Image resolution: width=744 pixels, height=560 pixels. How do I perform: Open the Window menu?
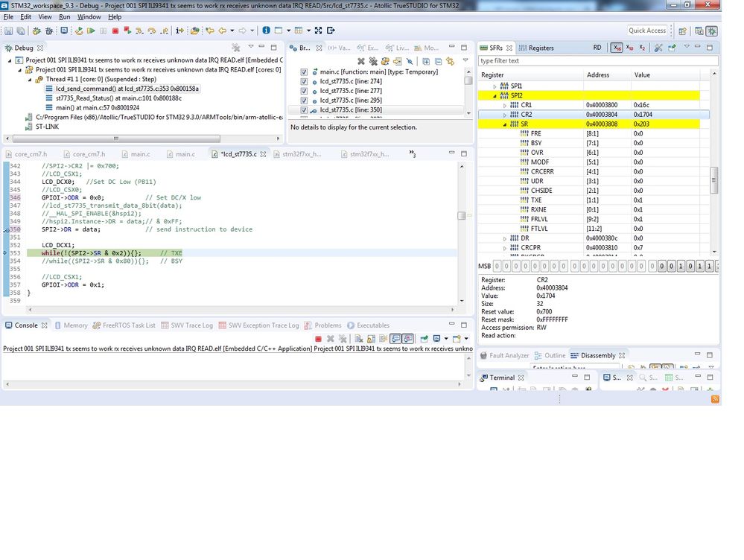pyautogui.click(x=89, y=16)
